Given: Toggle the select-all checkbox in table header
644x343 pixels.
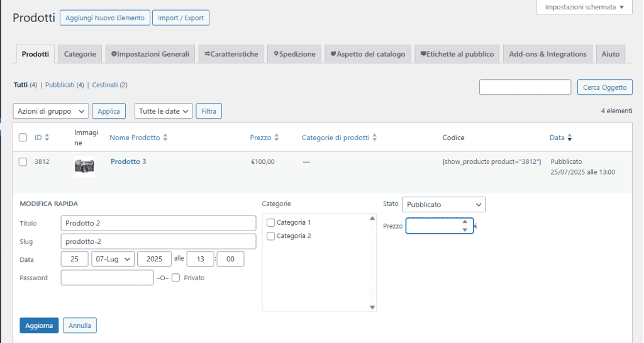Looking at the screenshot, I should [23, 138].
